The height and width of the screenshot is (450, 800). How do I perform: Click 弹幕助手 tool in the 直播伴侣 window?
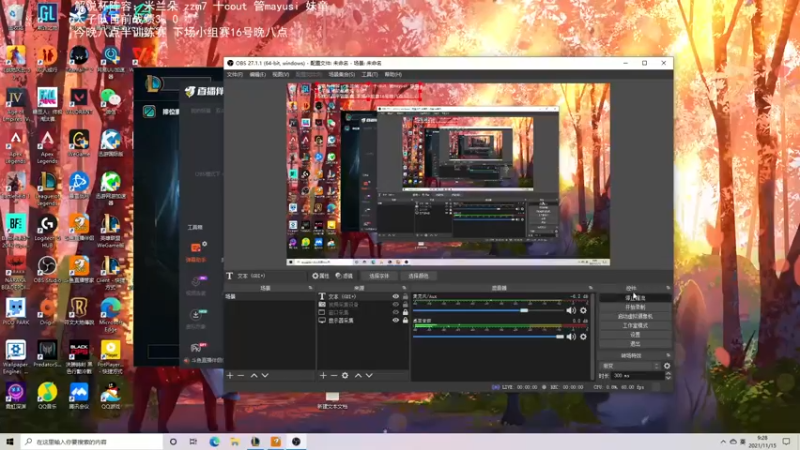pyautogui.click(x=196, y=252)
